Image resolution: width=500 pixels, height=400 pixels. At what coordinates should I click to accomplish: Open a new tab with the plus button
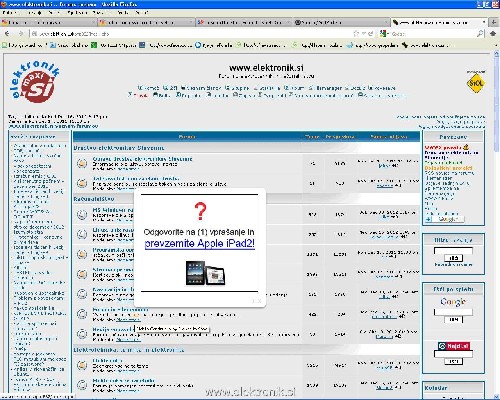[x=494, y=22]
